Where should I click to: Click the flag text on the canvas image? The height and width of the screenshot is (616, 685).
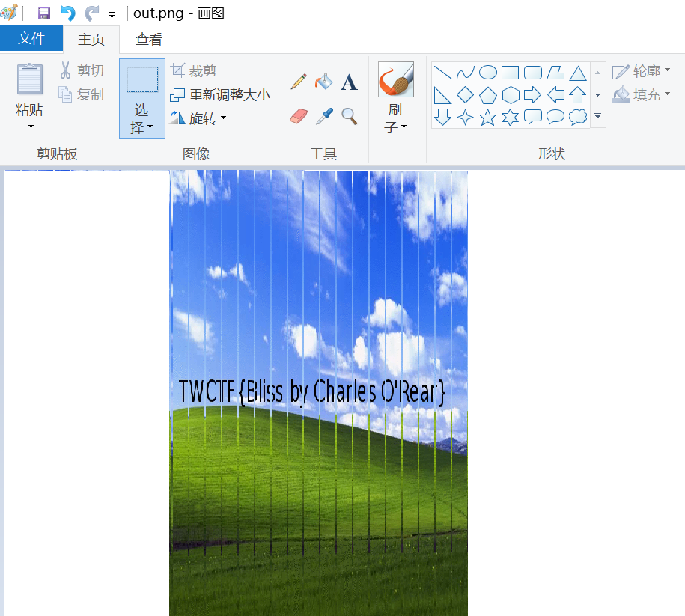pyautogui.click(x=311, y=391)
